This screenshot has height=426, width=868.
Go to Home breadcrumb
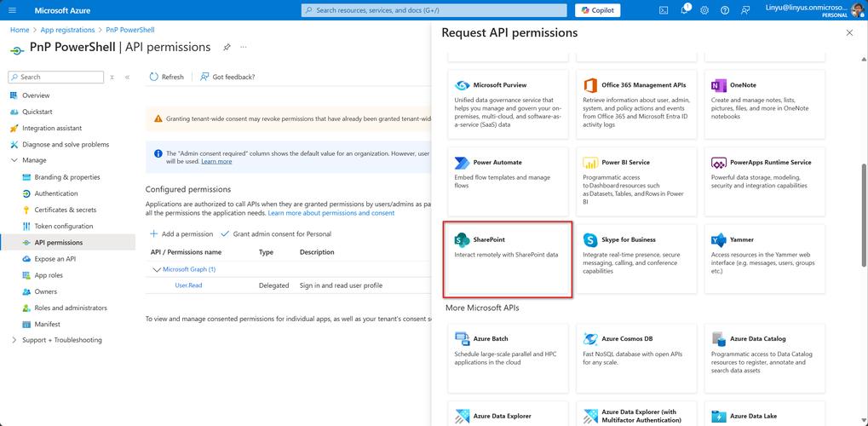20,30
